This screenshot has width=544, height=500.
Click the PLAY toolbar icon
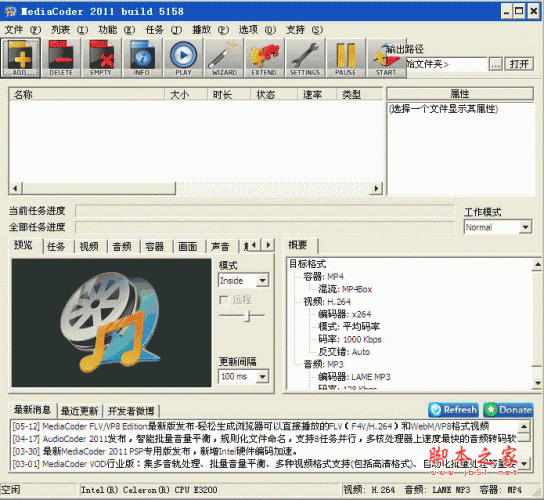(x=183, y=58)
